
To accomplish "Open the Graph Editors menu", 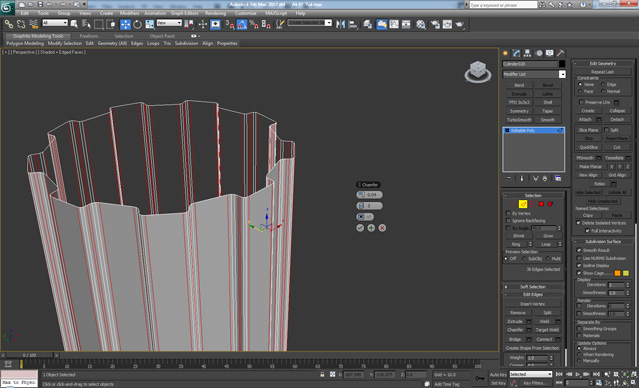I will click(184, 13).
